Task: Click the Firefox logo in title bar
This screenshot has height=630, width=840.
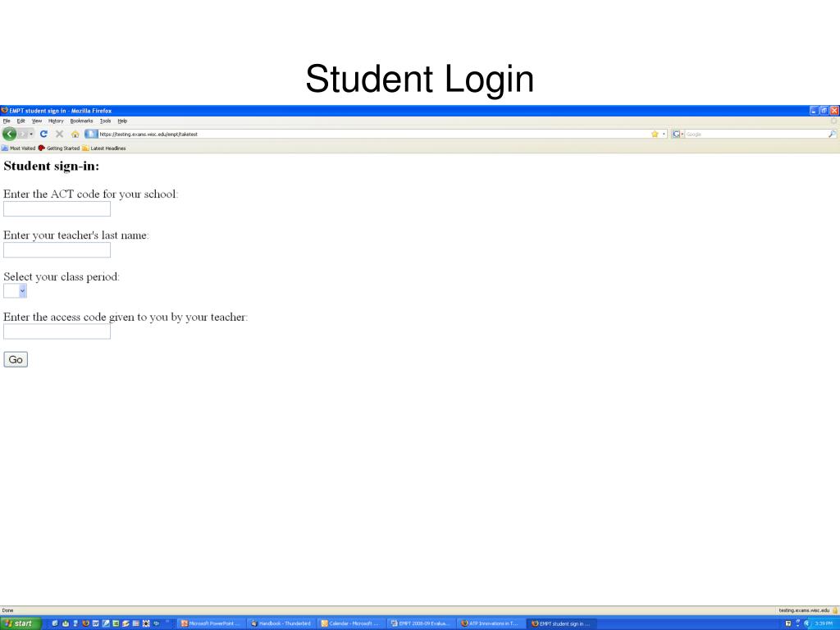Action: (4, 111)
